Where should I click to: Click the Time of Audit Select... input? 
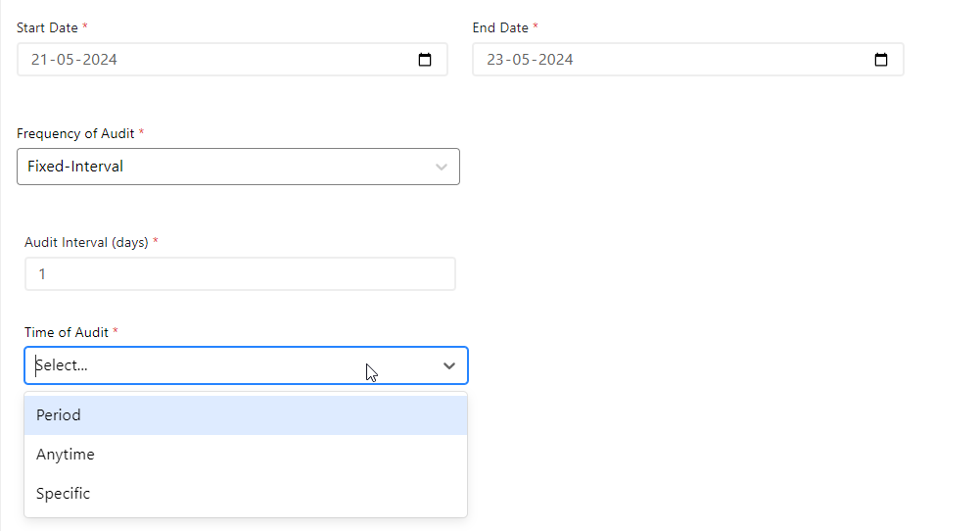click(x=196, y=365)
